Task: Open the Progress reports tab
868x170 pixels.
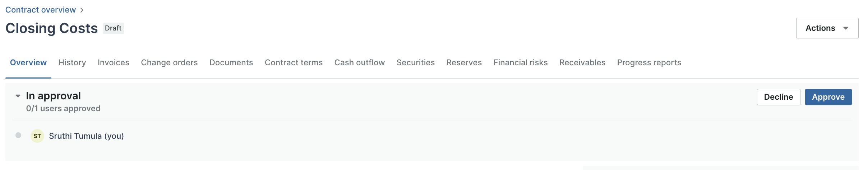Action: (x=649, y=62)
